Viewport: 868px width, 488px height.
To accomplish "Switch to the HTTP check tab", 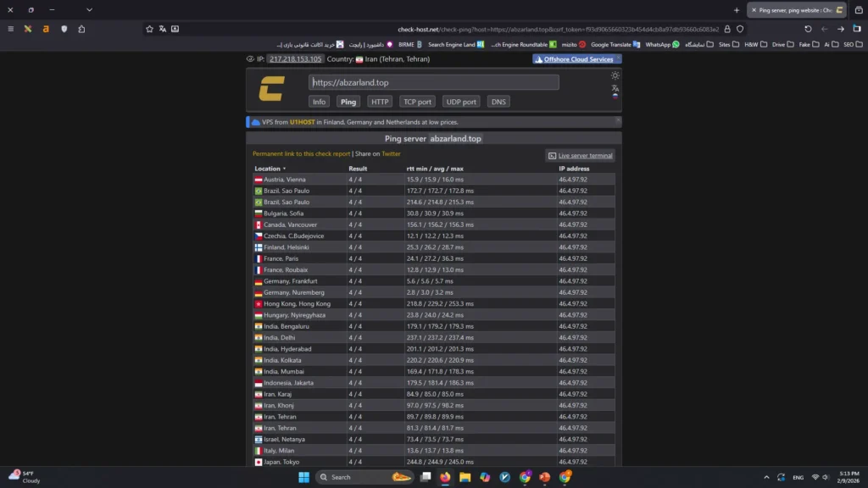I will click(x=380, y=102).
